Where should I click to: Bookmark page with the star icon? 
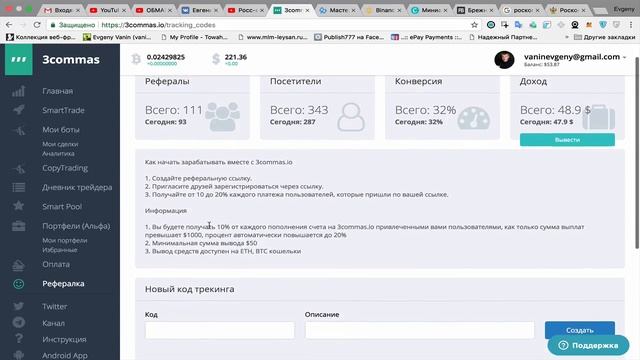coord(474,25)
